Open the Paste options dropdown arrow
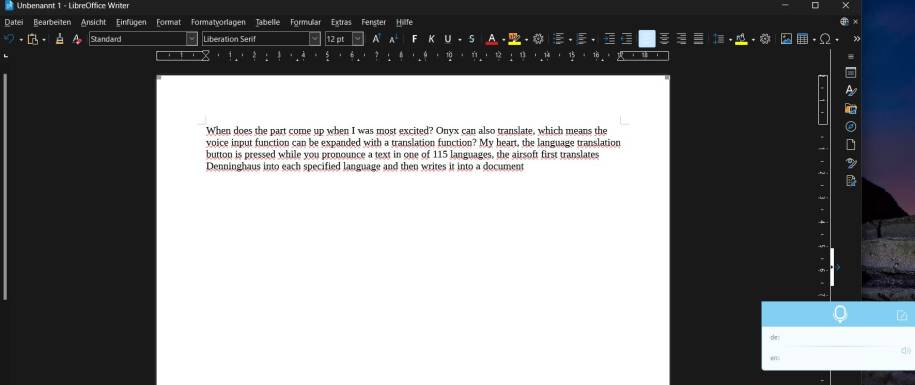Viewport: 915px width, 385px height. (x=44, y=40)
